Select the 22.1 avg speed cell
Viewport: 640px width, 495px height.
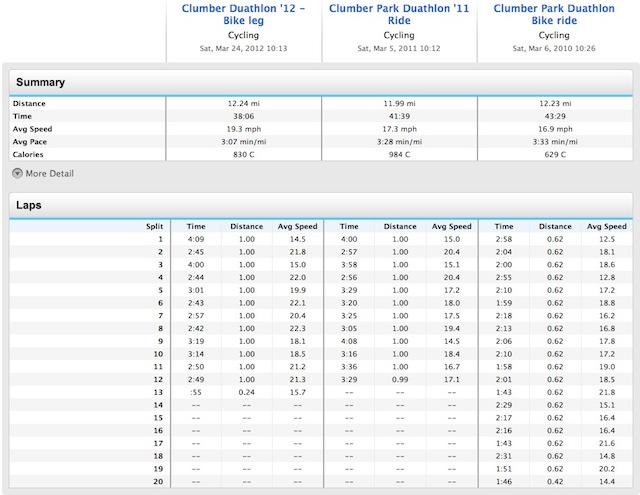point(298,303)
